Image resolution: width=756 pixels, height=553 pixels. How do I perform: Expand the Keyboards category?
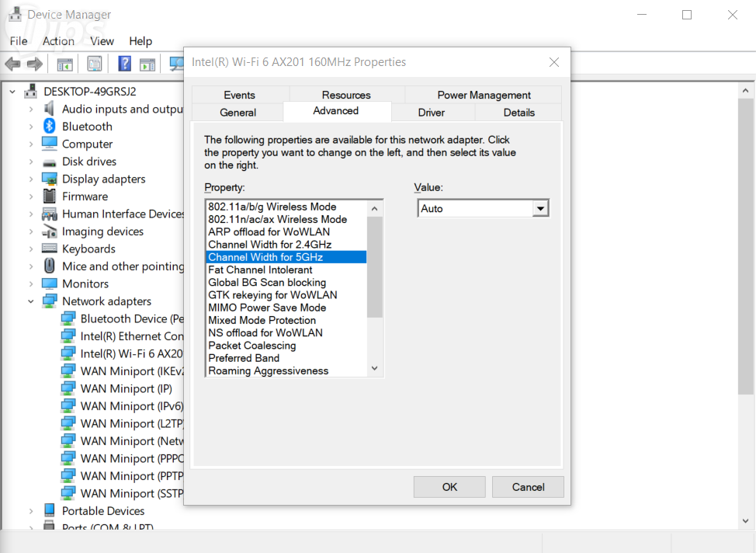31,249
